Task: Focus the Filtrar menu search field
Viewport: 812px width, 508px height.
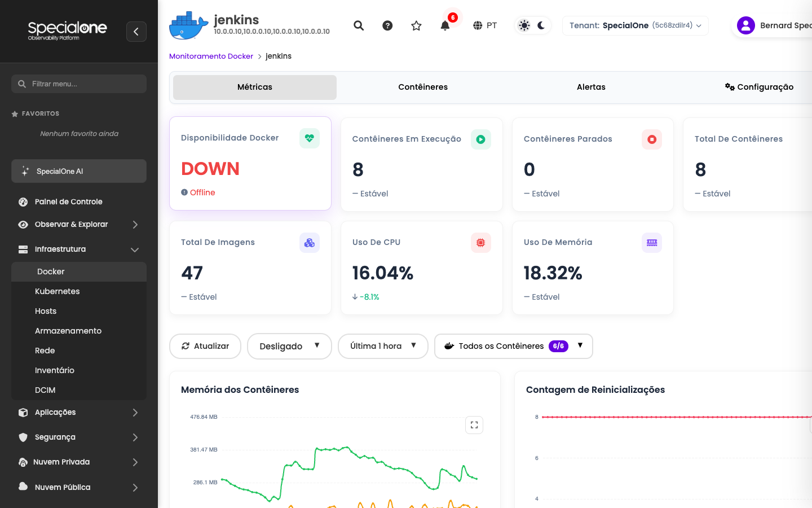Action: click(79, 84)
